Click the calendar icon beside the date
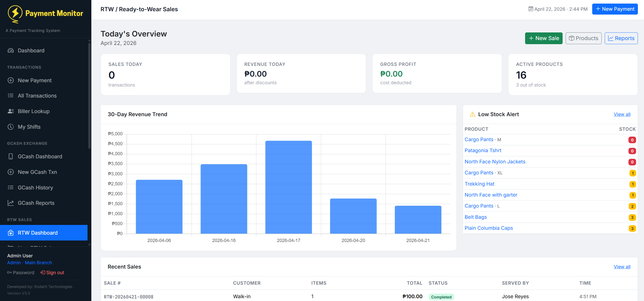Screen dimensions: 644x301 coord(530,9)
